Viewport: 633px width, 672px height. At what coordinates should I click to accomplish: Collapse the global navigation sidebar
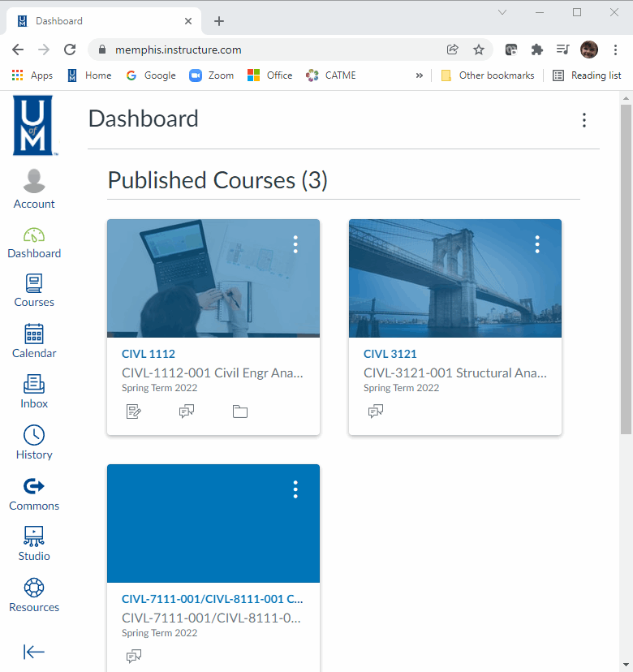[34, 652]
